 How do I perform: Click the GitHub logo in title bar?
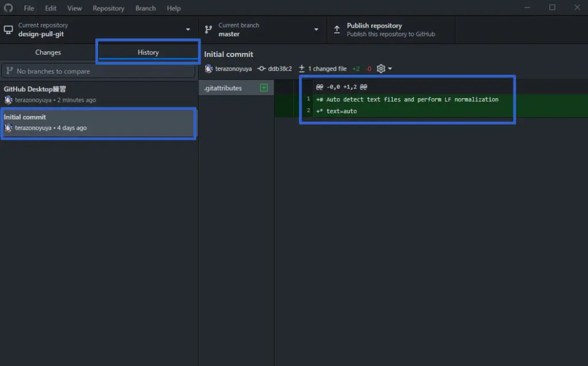[x=8, y=8]
